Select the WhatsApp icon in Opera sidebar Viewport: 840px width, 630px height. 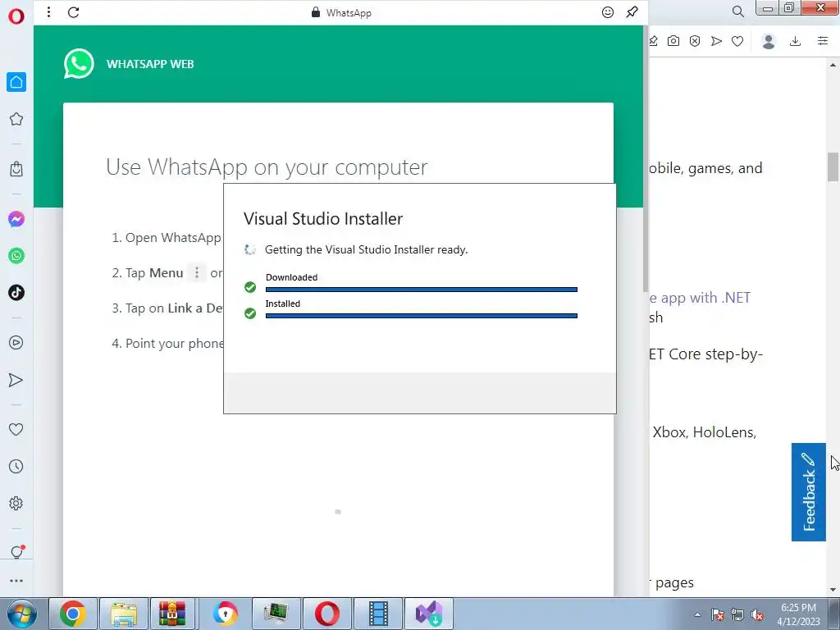pyautogui.click(x=16, y=256)
